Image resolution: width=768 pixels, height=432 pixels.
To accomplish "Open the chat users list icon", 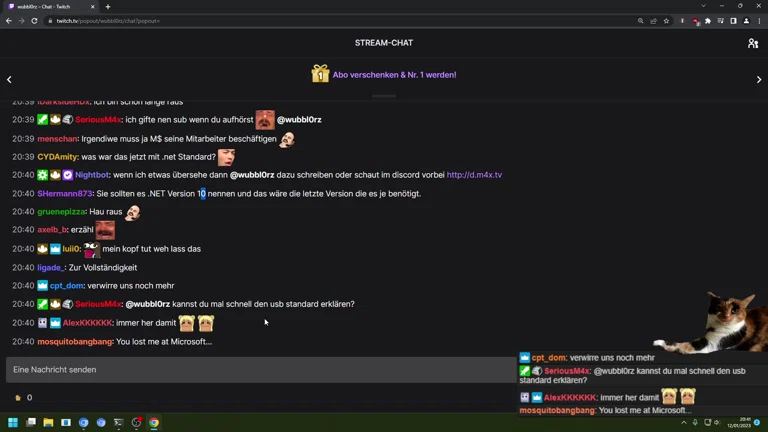I will (x=753, y=43).
